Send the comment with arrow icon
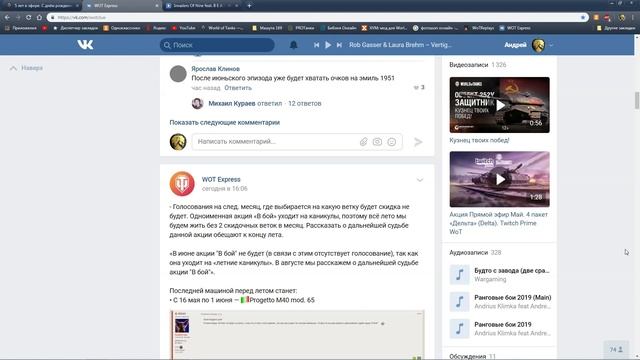This screenshot has width=640, height=360. (x=418, y=142)
